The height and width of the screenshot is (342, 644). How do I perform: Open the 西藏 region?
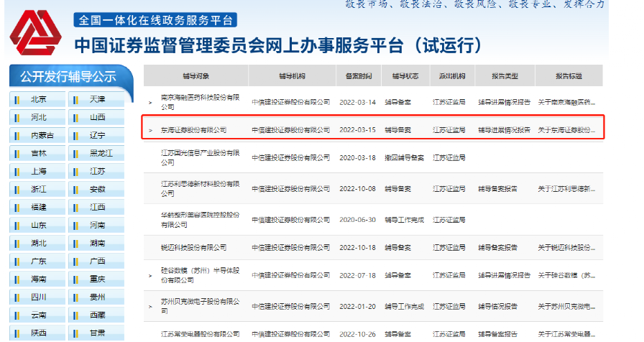(x=96, y=315)
